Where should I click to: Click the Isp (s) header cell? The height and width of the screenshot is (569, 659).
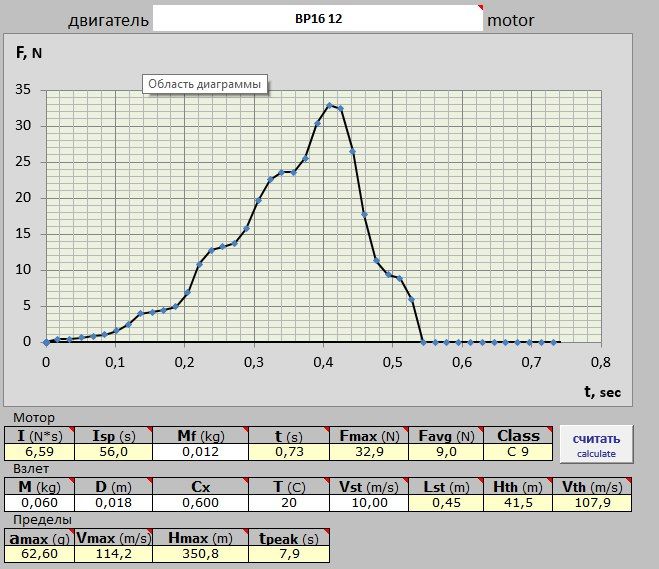tap(113, 436)
